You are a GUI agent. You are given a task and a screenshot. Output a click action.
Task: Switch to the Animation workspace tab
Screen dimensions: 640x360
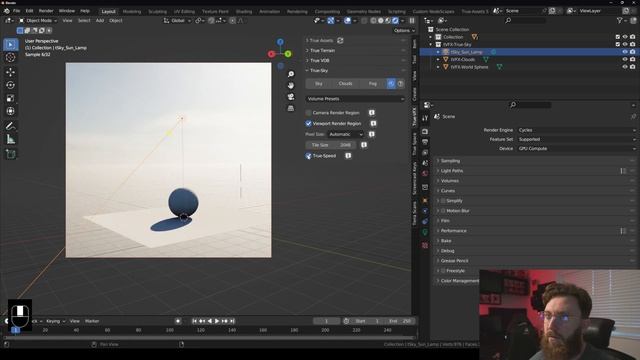(269, 11)
